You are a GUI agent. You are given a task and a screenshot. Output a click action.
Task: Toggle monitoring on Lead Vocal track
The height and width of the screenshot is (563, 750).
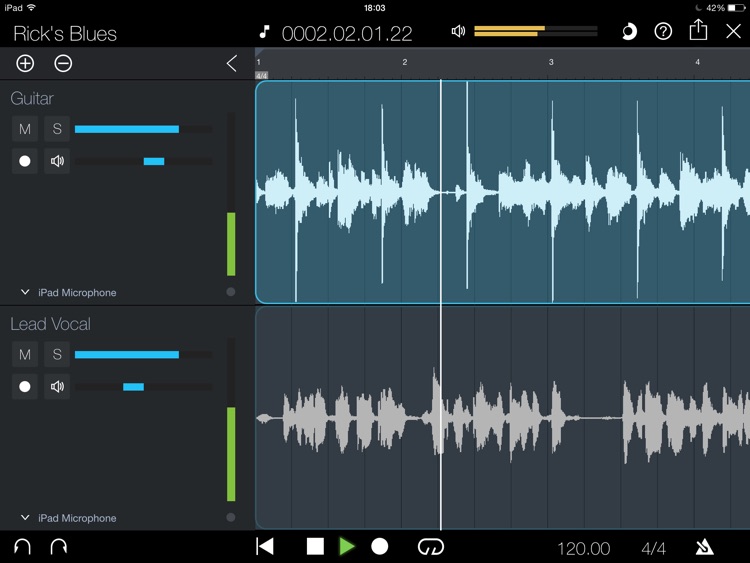click(x=57, y=387)
